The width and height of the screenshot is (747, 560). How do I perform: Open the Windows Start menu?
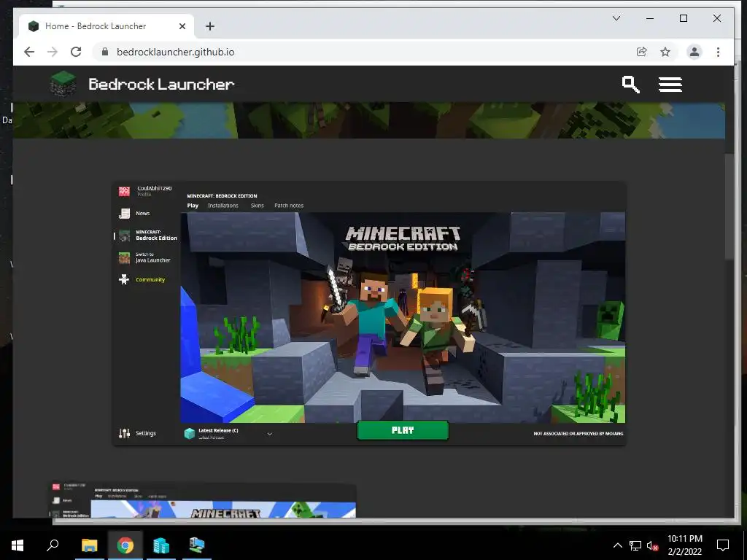pos(18,545)
